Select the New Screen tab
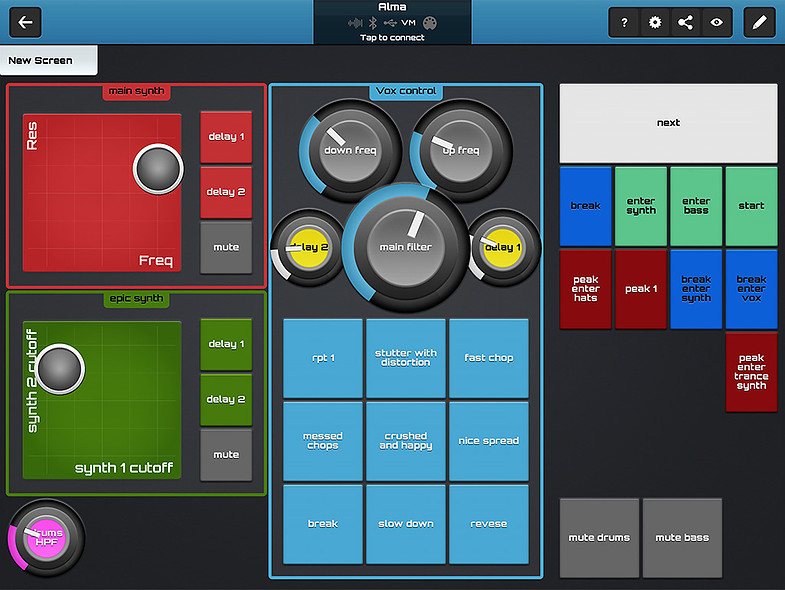Viewport: 785px width, 590px height. [x=49, y=60]
